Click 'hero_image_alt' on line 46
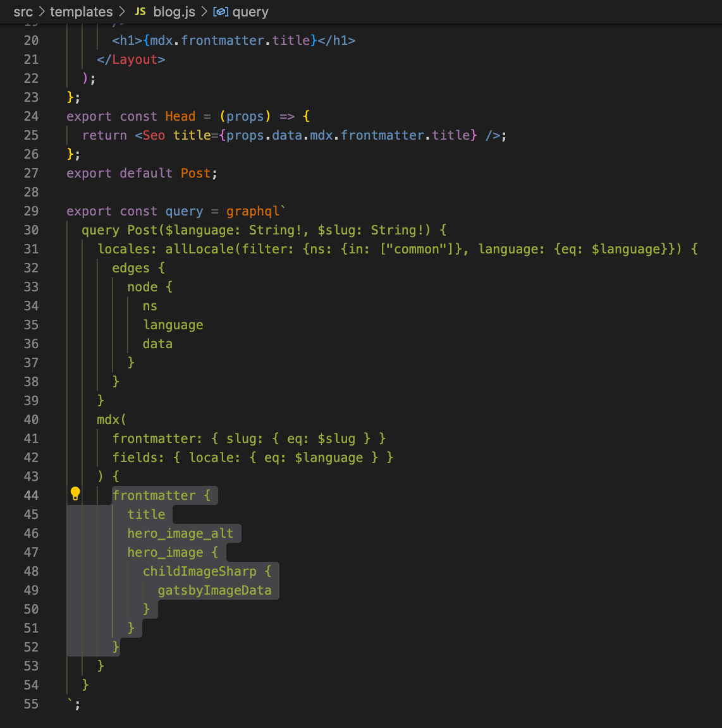Viewport: 722px width, 728px height. [180, 533]
